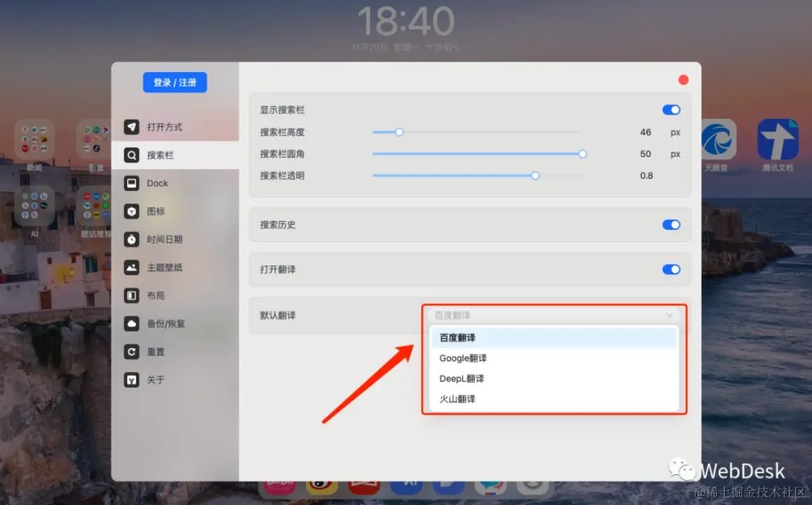Open the 默认翻译 dropdown box

pos(554,315)
